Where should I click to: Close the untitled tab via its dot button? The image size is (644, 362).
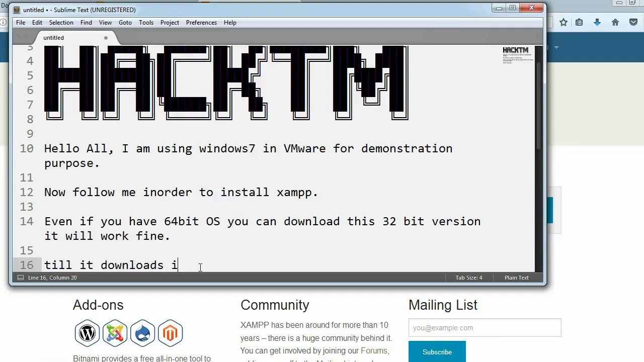pyautogui.click(x=106, y=38)
